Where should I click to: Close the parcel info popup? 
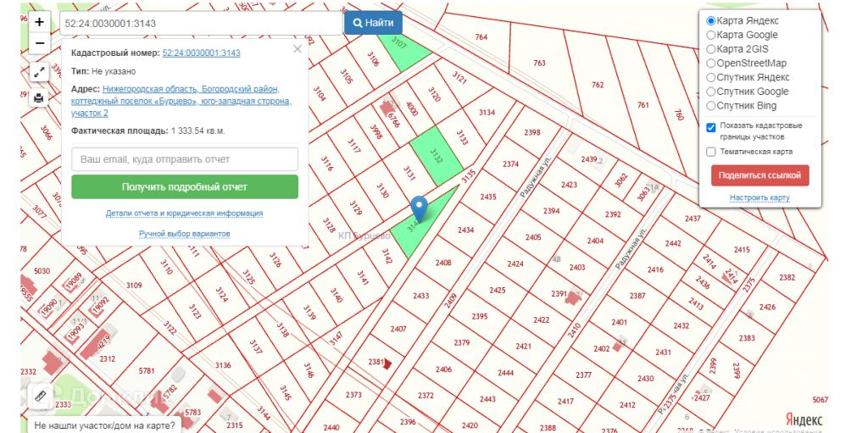pos(298,49)
